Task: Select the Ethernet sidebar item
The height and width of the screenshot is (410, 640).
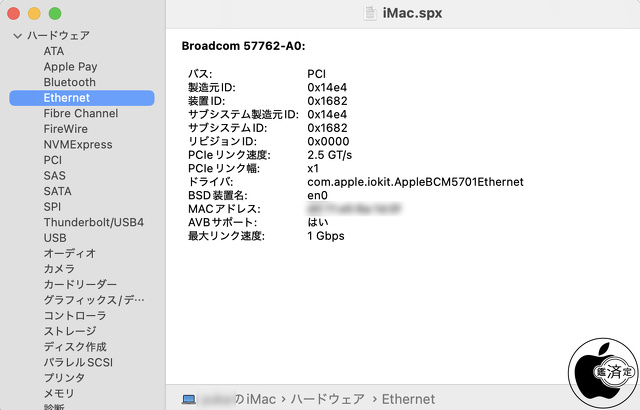Action: coord(67,98)
